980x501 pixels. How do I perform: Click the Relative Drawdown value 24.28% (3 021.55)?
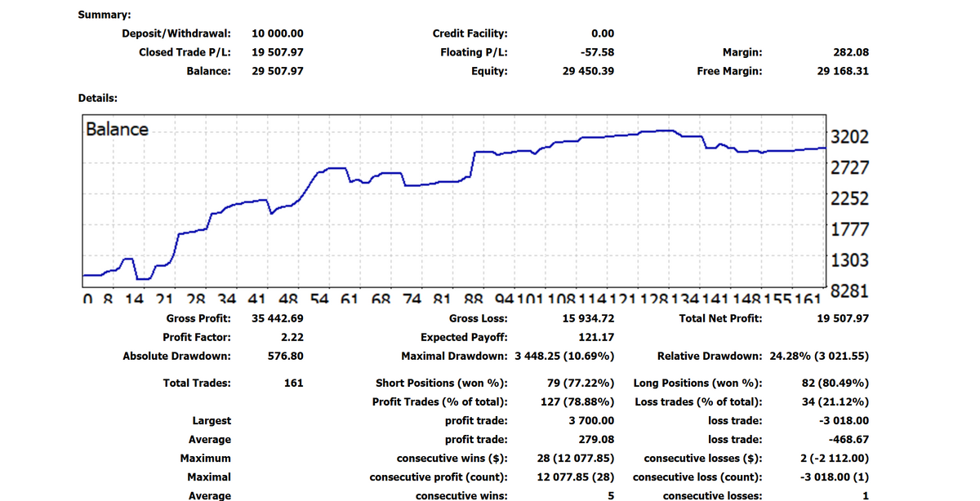tap(818, 356)
